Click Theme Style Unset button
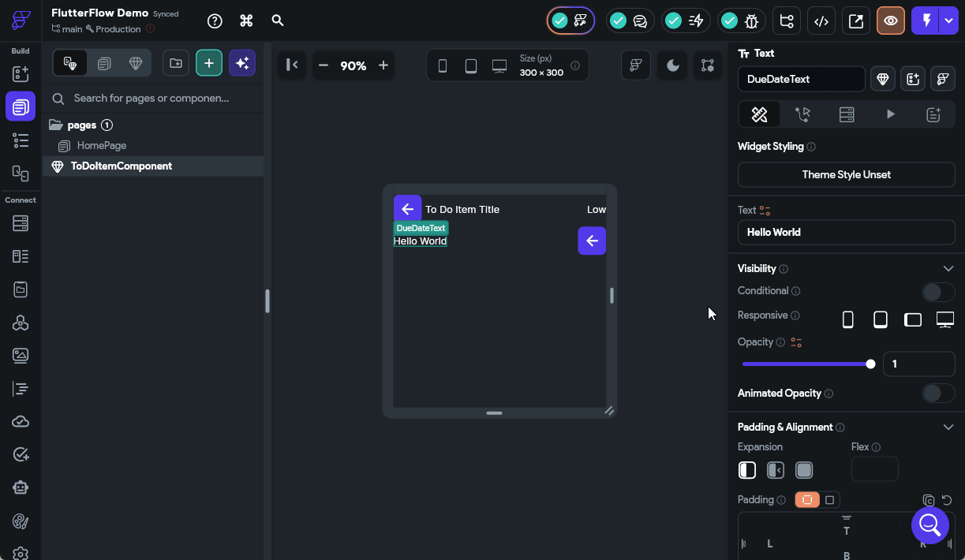This screenshot has width=965, height=560. pos(846,174)
